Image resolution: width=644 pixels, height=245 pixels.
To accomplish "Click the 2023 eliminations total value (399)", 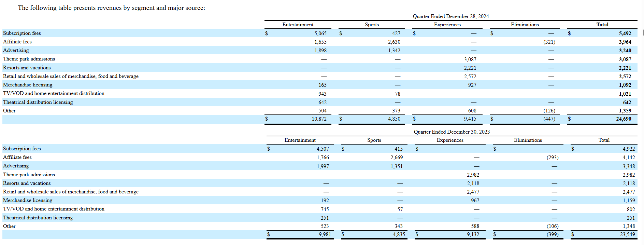I will click(x=552, y=234).
